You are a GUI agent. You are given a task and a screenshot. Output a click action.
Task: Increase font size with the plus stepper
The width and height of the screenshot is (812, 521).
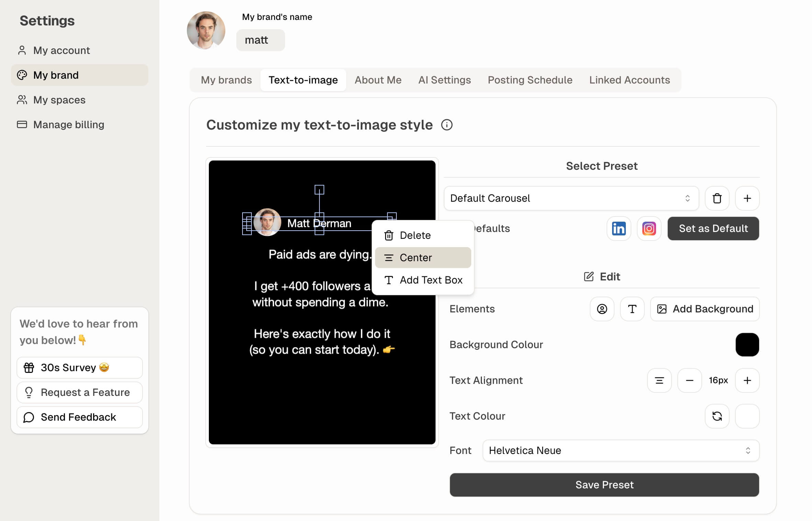747,380
